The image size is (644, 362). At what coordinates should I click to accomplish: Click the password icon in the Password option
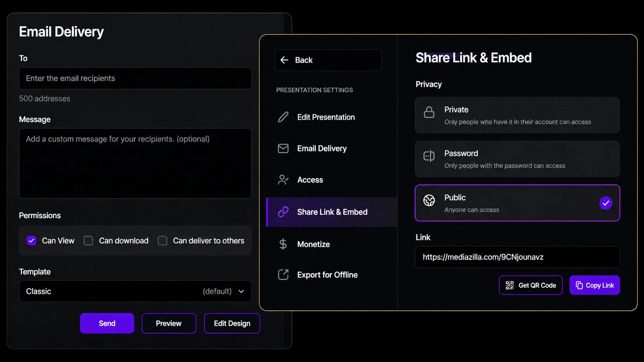(429, 156)
